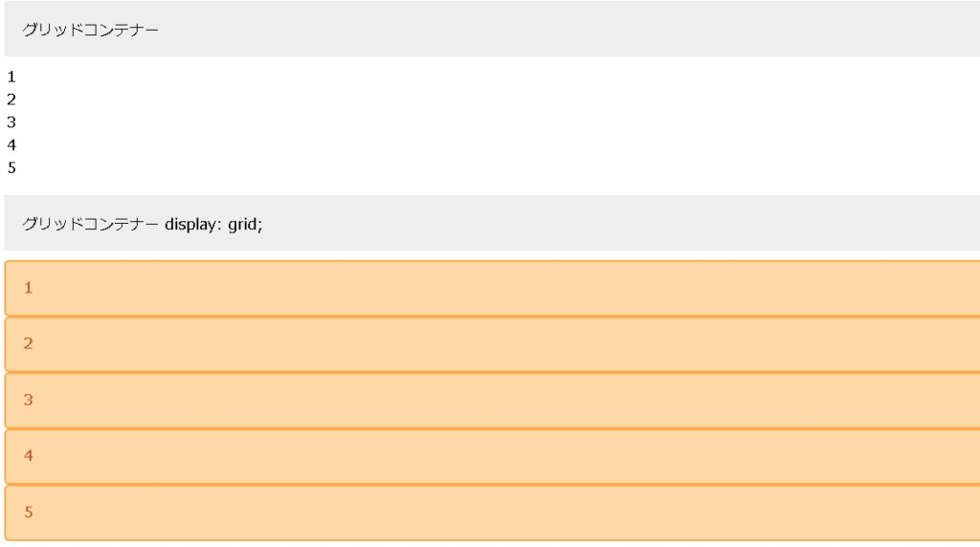This screenshot has width=980, height=547.
Task: Click plain number 4 in the unstyled list
Action: pyautogui.click(x=11, y=145)
